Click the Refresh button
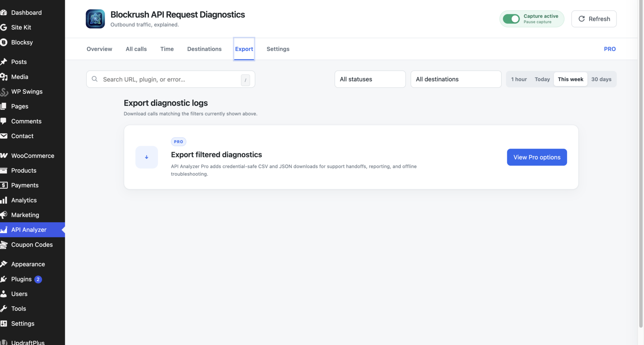644x345 pixels. coord(594,19)
